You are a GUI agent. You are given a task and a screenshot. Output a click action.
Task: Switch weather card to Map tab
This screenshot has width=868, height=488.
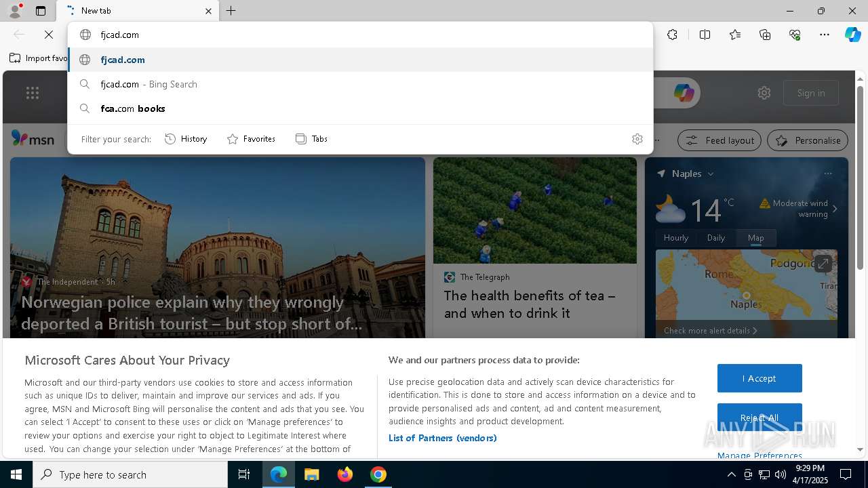[756, 238]
